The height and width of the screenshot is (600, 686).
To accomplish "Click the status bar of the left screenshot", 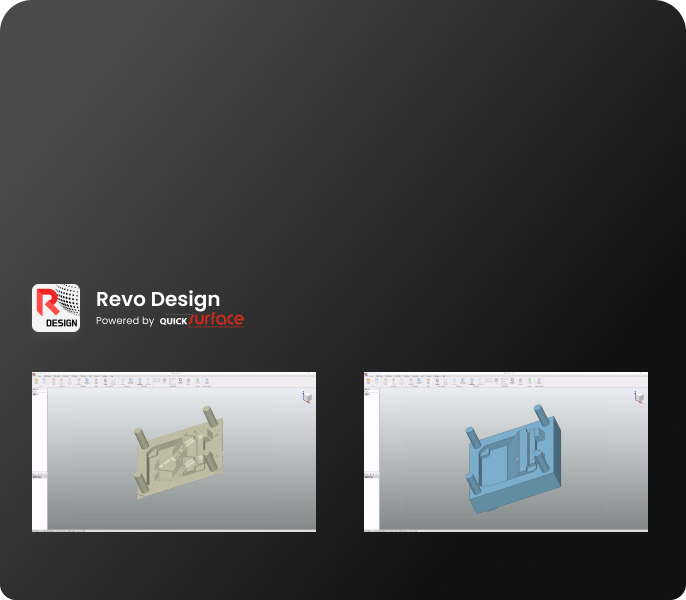I will [174, 530].
